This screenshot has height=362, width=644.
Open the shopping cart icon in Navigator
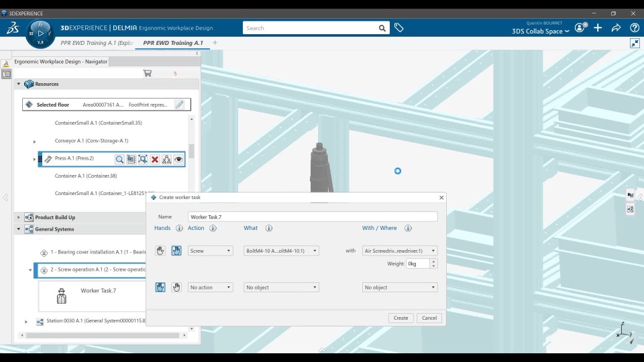coord(148,73)
